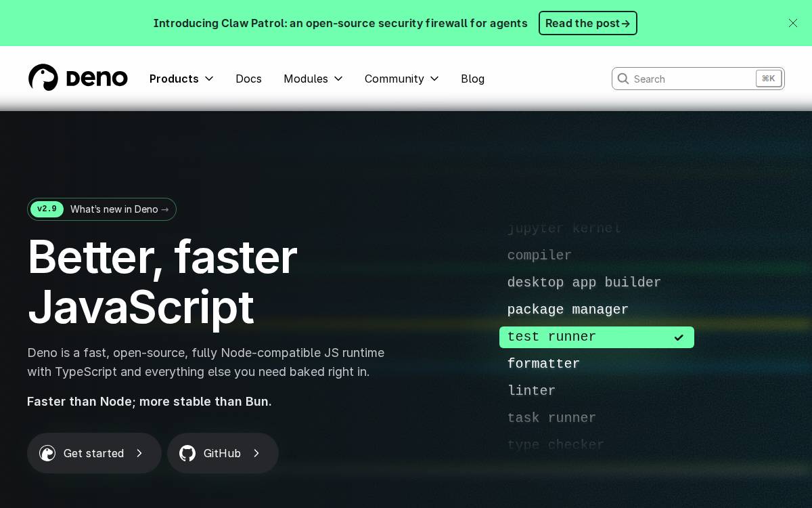
Task: Click the Get started button
Action: (x=94, y=453)
